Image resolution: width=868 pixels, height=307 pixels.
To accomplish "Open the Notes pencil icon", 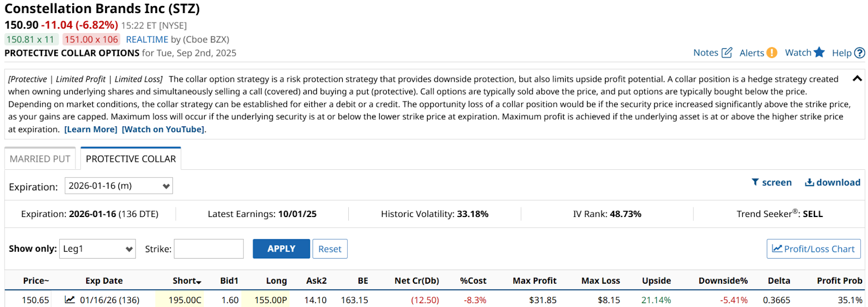I will [727, 53].
